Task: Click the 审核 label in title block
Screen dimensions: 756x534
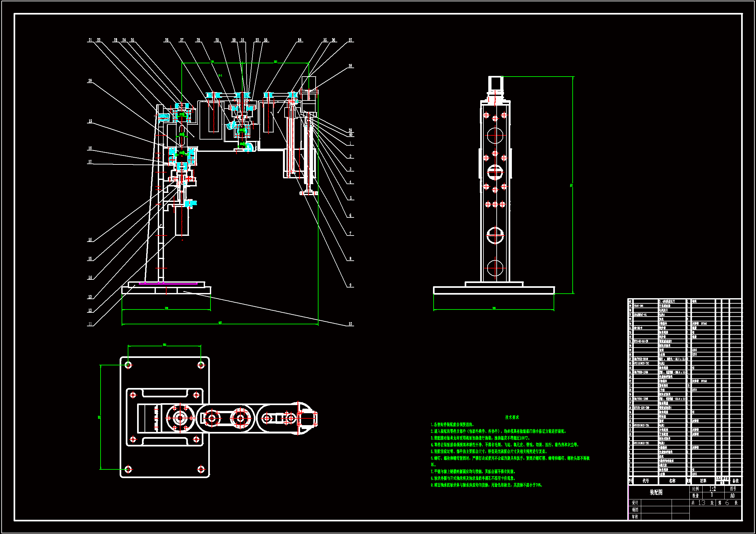Action: [x=635, y=517]
